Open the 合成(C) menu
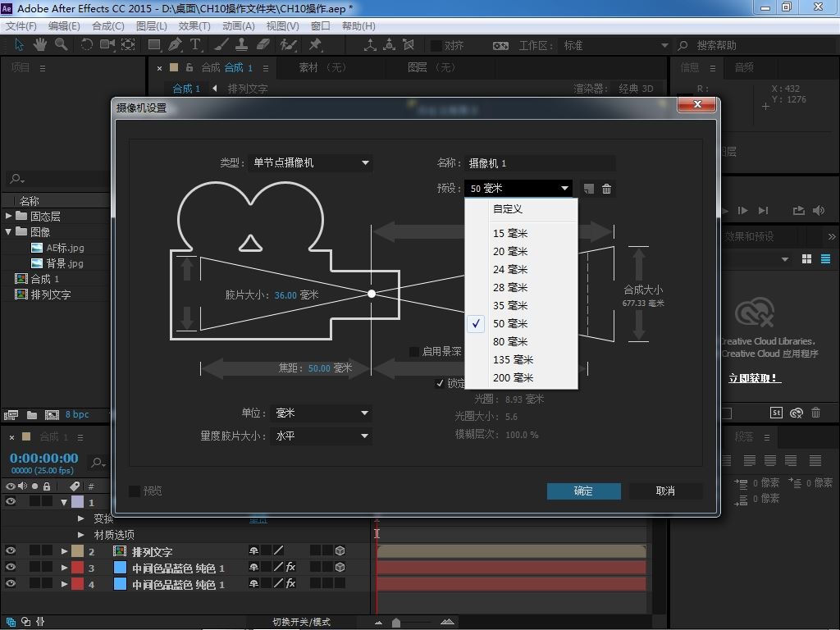This screenshot has height=630, width=840. (x=108, y=25)
